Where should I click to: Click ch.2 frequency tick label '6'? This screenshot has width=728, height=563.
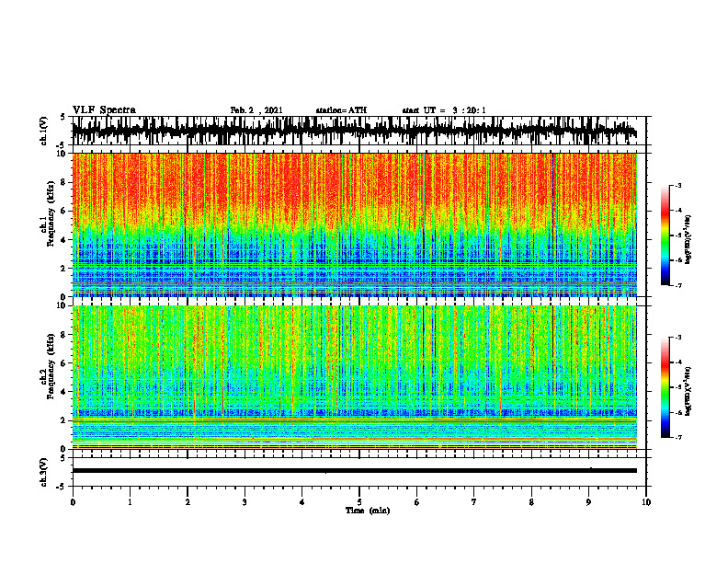click(64, 363)
